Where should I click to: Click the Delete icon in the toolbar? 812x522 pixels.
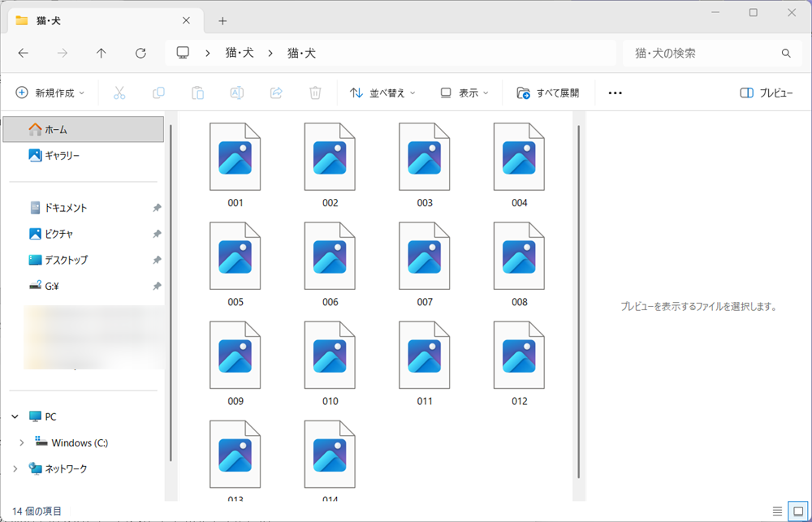pos(314,92)
